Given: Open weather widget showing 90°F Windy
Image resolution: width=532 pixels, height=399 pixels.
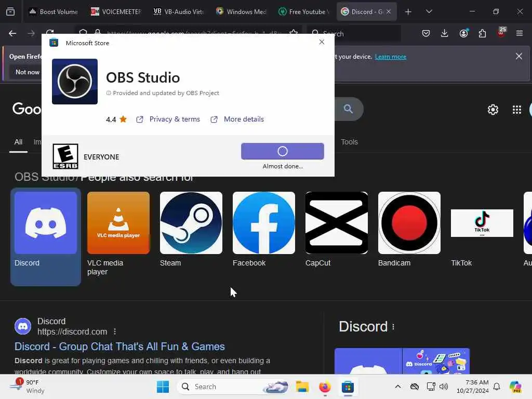Looking at the screenshot, I should [x=27, y=387].
